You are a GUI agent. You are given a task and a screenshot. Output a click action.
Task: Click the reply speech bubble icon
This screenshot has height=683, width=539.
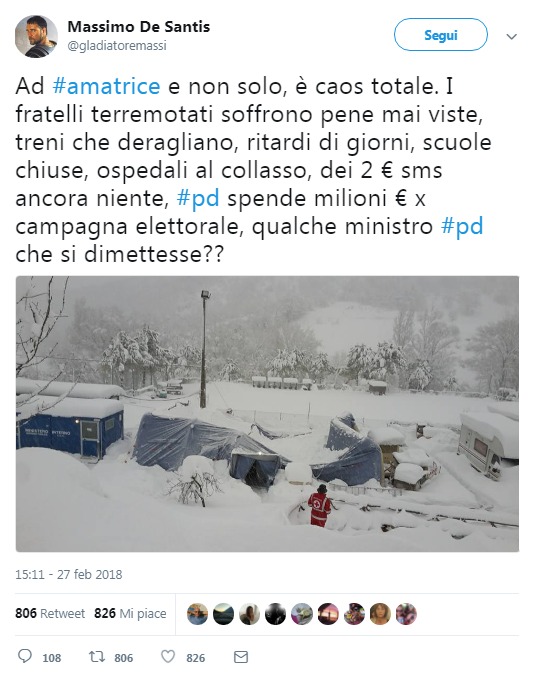click(x=24, y=657)
